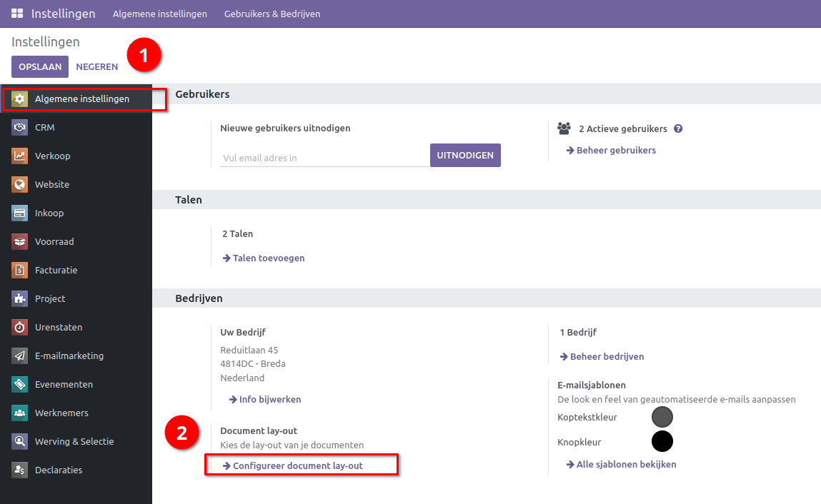Focus the email address input field

(x=325, y=158)
